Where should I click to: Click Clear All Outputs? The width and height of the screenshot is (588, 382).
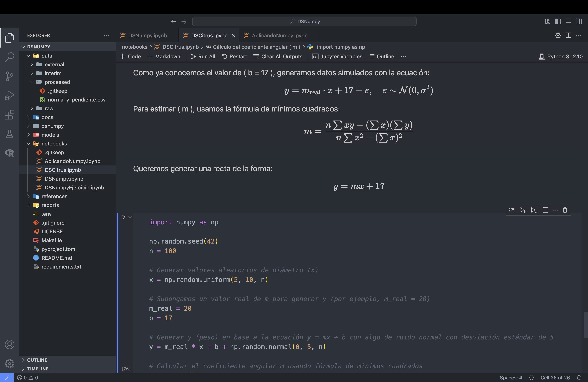(278, 57)
